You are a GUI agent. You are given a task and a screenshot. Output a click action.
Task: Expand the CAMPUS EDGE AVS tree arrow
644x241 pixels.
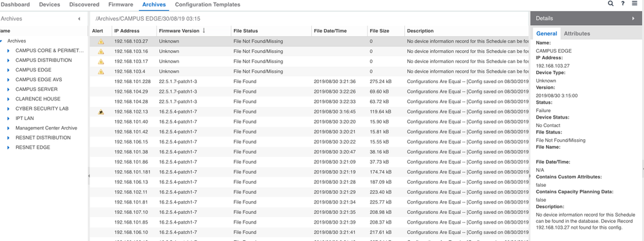[8, 80]
